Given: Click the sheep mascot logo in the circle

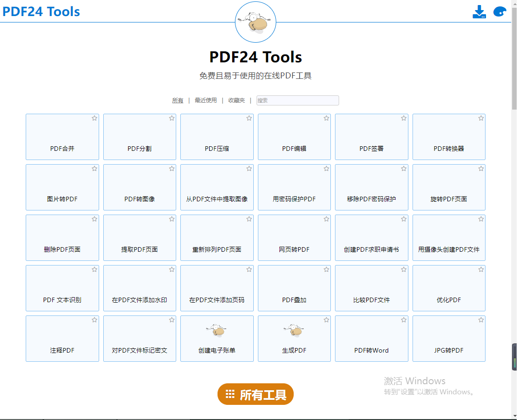Looking at the screenshot, I should pyautogui.click(x=256, y=22).
